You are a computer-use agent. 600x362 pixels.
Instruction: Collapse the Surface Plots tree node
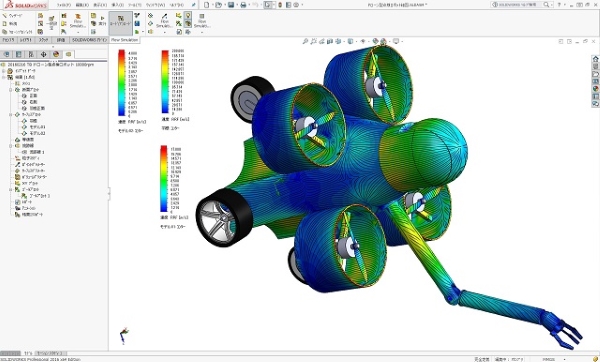(11, 114)
